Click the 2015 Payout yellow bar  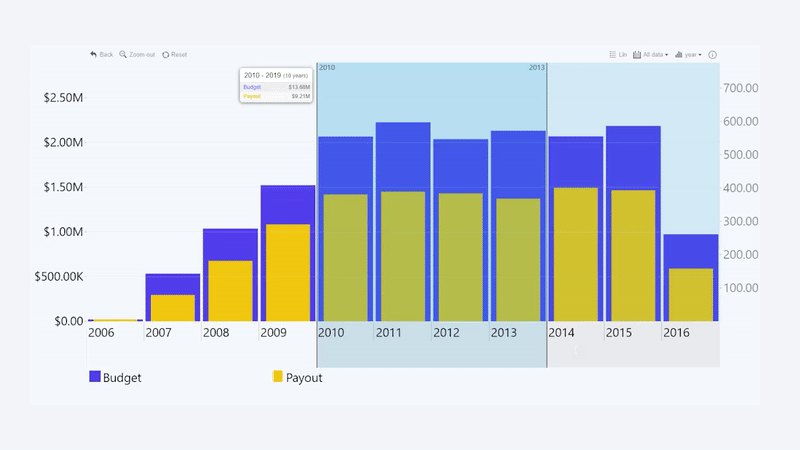[x=633, y=256]
